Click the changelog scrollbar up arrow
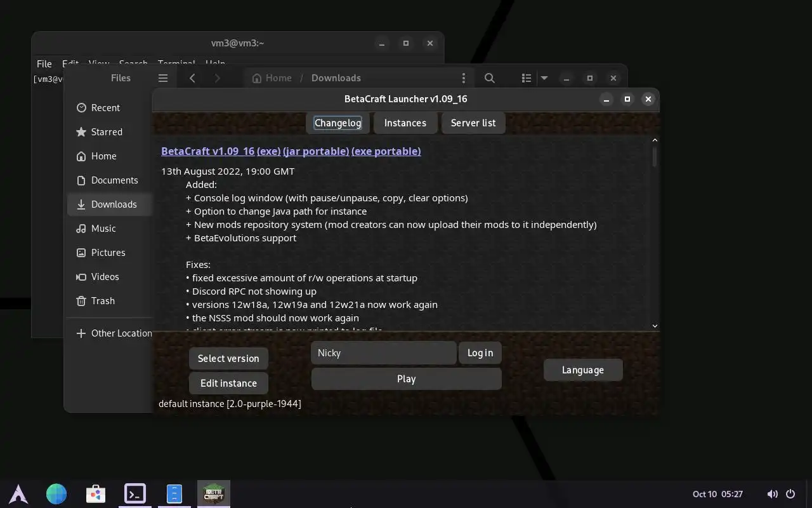 [x=655, y=140]
